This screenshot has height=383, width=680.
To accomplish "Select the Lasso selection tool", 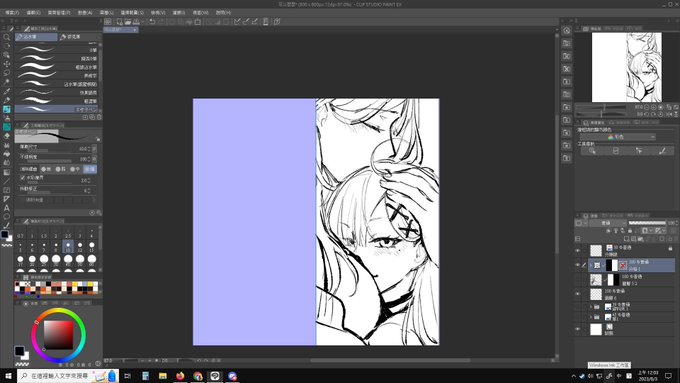I will 7,73.
